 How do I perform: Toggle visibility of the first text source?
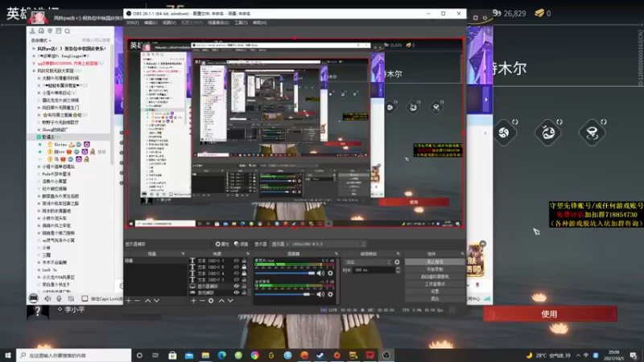point(236,261)
